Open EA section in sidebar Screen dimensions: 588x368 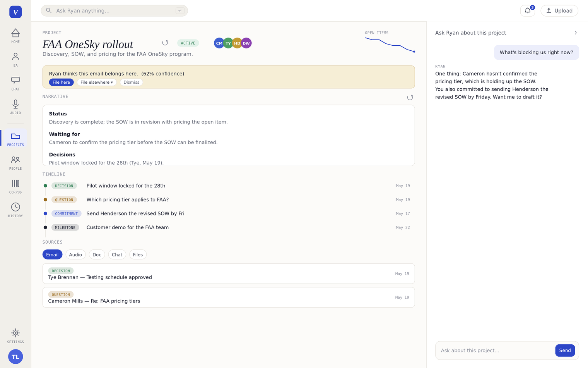[15, 60]
